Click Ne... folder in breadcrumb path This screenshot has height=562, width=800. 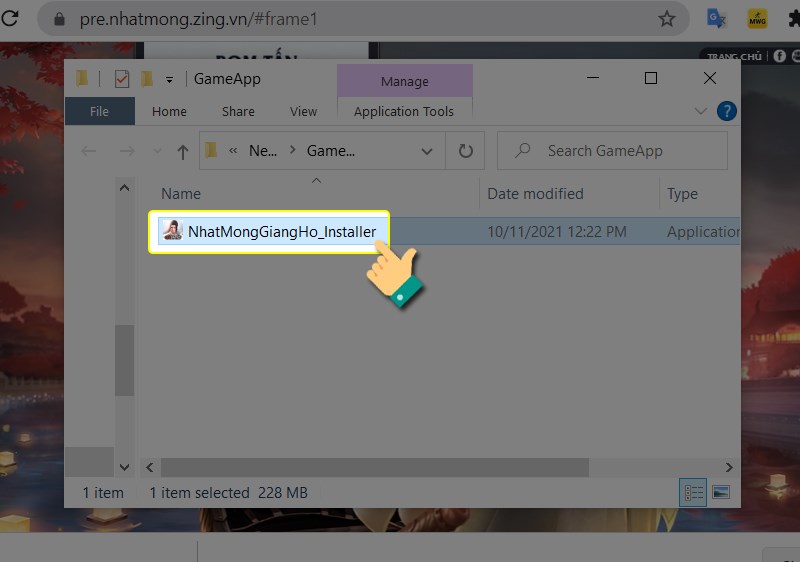(263, 150)
